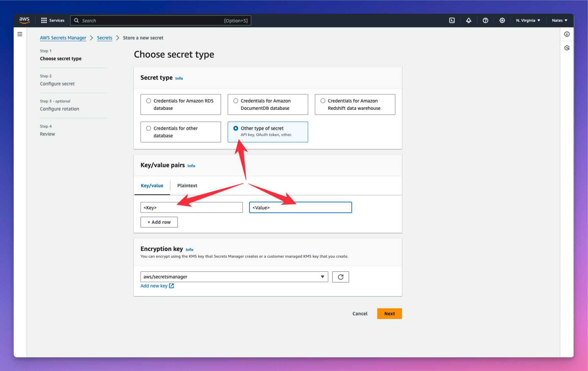Click the orange Next button
Image resolution: width=588 pixels, height=371 pixels.
point(390,314)
